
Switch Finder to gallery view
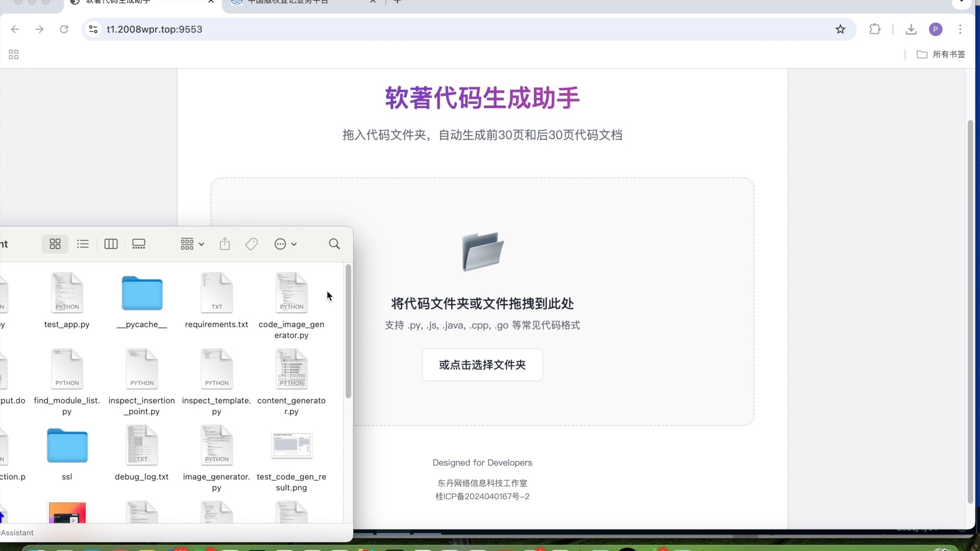click(138, 244)
